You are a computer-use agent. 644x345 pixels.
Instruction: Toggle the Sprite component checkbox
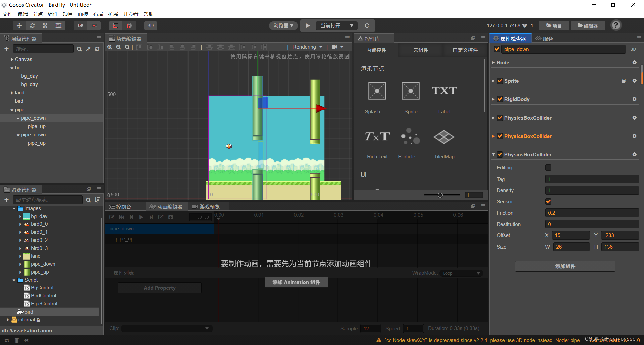pos(500,81)
